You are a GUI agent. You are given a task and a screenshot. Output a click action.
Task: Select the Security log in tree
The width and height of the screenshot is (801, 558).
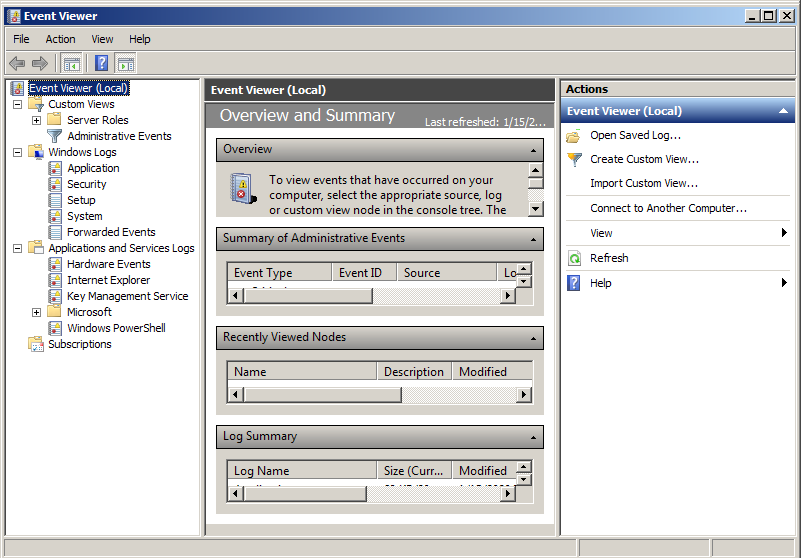(x=86, y=184)
